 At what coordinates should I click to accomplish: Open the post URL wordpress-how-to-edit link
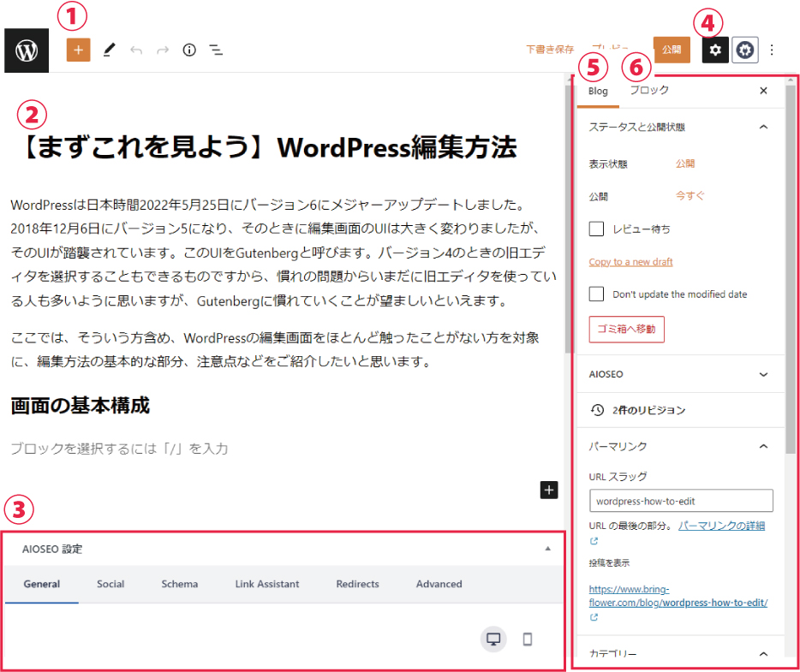[x=678, y=596]
